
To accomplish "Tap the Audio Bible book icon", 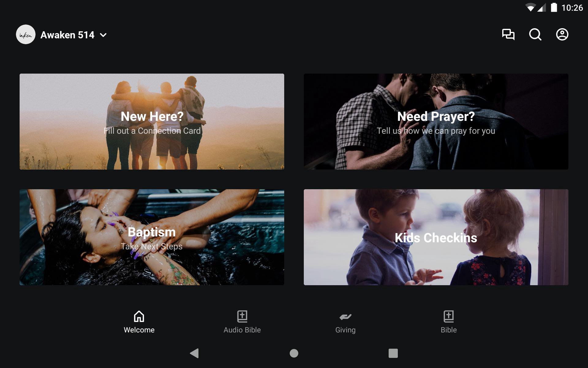I will point(242,316).
